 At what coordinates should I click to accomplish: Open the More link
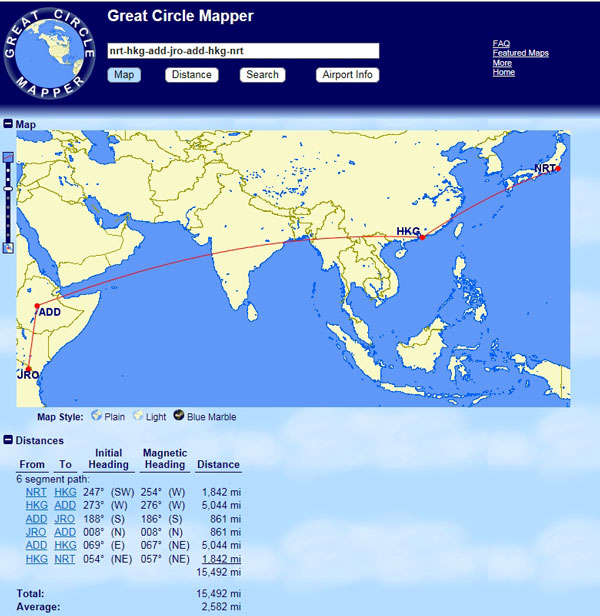click(502, 63)
